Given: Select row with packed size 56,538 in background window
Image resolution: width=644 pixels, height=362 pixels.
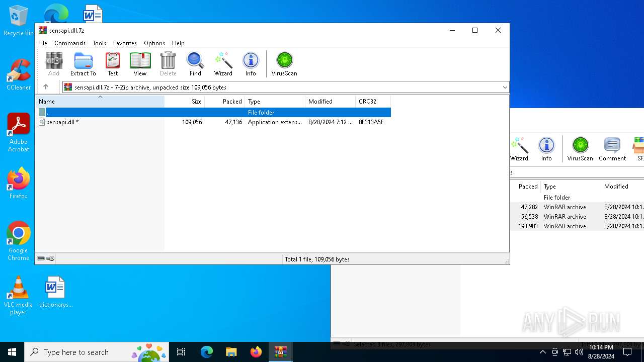Looking at the screenshot, I should [x=577, y=216].
